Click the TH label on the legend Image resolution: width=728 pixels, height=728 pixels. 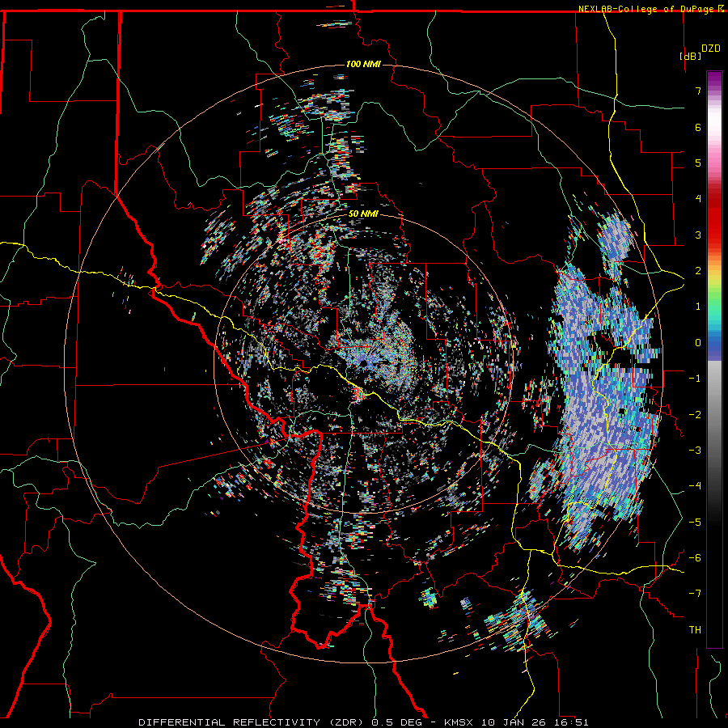695,630
